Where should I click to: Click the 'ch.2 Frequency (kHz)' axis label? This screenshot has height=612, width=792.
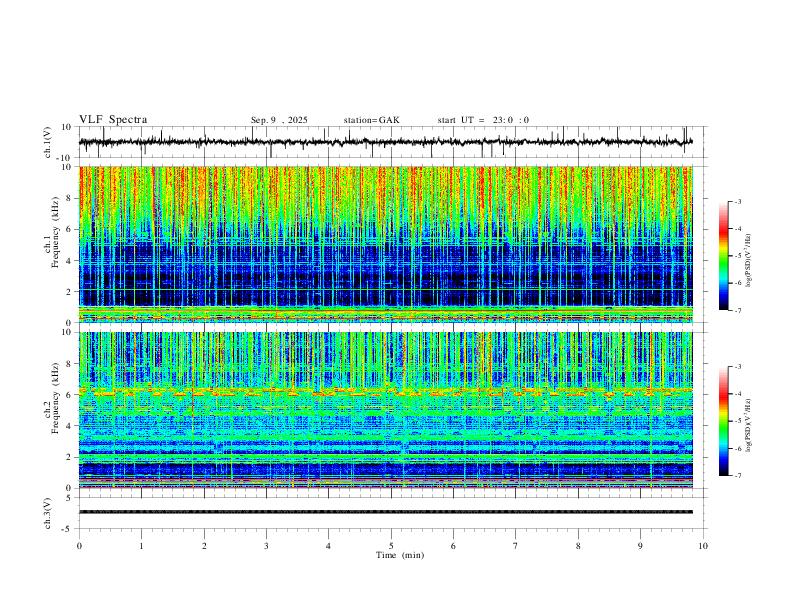click(x=52, y=398)
